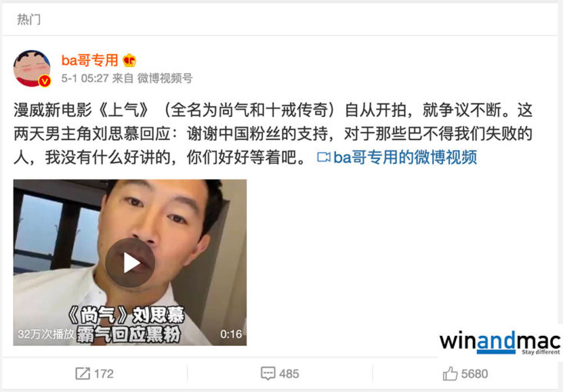563x392 pixels.
Task: Select the 热门 tab
Action: [28, 19]
